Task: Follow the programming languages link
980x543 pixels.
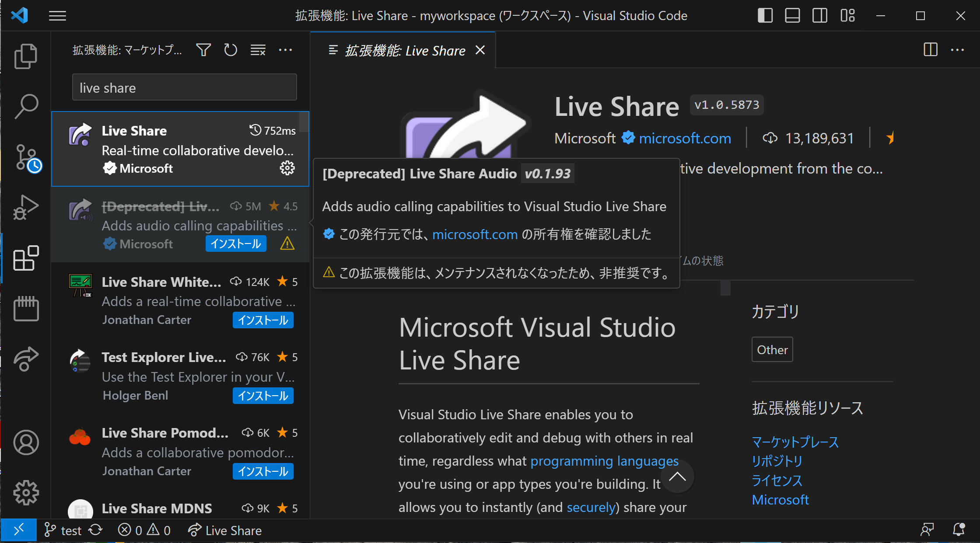Action: click(604, 461)
